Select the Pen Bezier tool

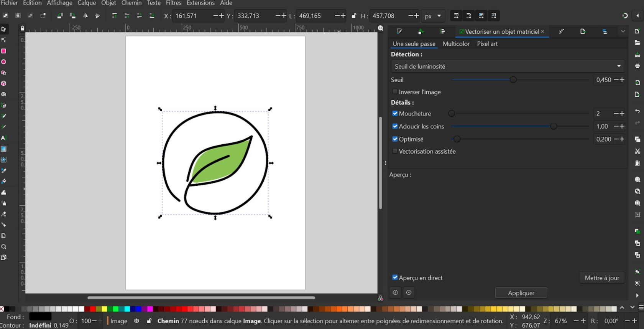pos(4,105)
